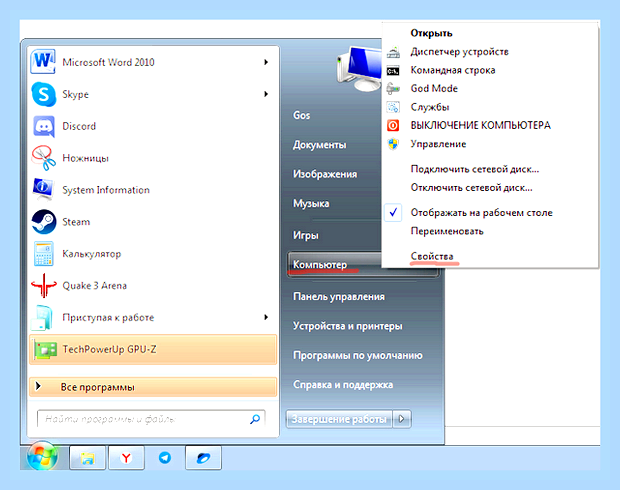Screen dimensions: 620x490
Task: Expand Microsoft Word 2010 jump list arrow
Action: point(266,62)
